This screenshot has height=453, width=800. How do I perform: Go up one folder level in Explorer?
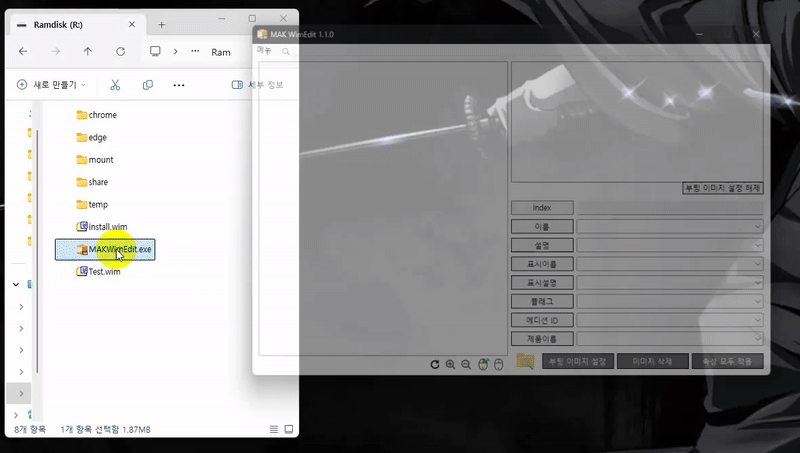[x=88, y=52]
